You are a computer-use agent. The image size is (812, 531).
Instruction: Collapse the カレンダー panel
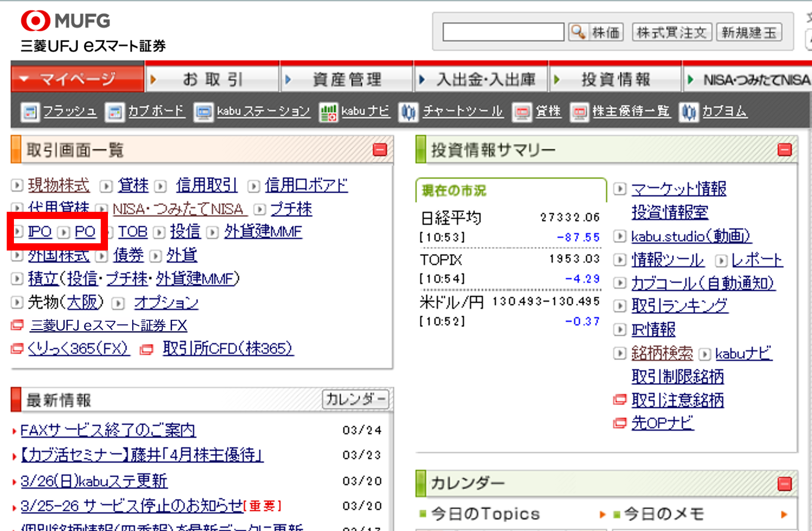785,483
